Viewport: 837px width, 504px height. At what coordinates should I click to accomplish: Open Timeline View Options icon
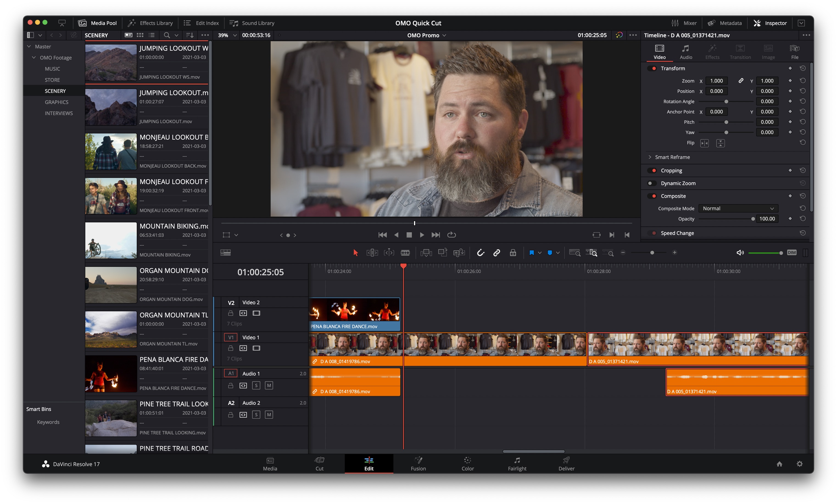coord(225,252)
